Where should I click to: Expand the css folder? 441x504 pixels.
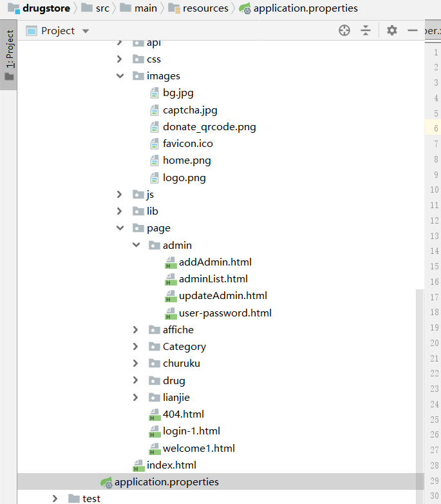click(x=120, y=59)
